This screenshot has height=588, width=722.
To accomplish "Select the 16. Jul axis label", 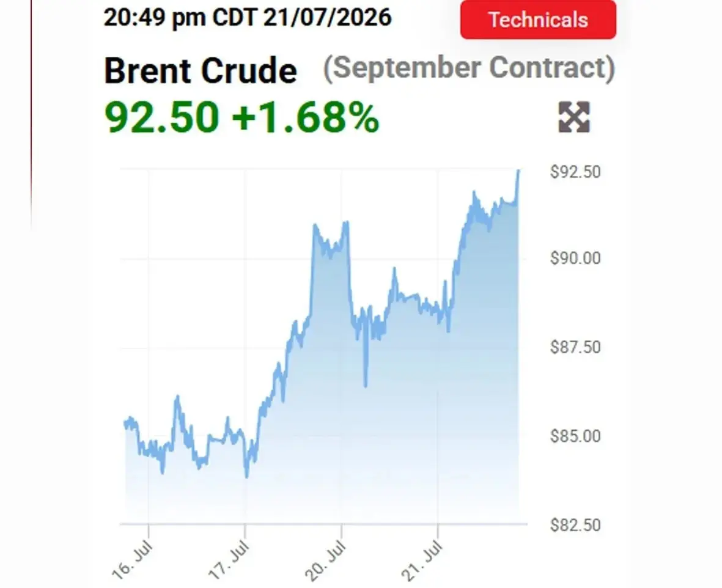I will [131, 560].
